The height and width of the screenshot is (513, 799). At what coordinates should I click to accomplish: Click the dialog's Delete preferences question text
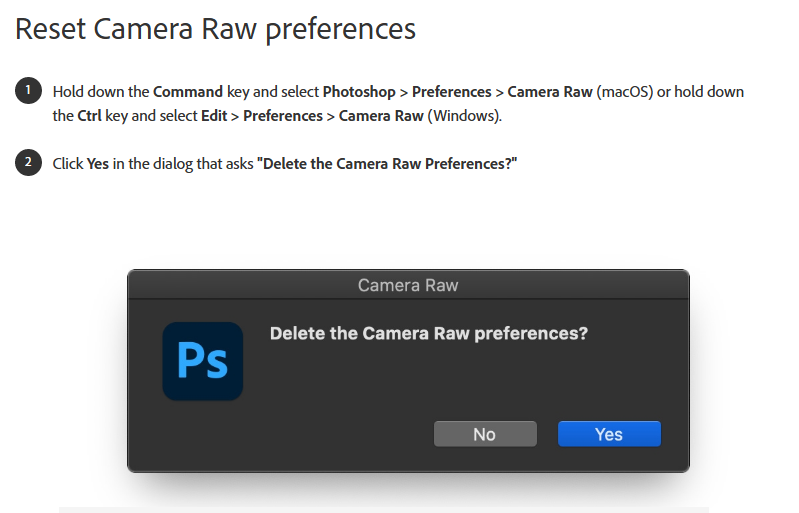(x=429, y=333)
